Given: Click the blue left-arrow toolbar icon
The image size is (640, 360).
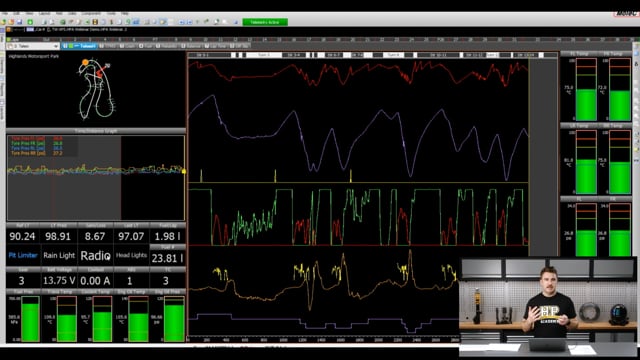Looking at the screenshot, I should (181, 22).
